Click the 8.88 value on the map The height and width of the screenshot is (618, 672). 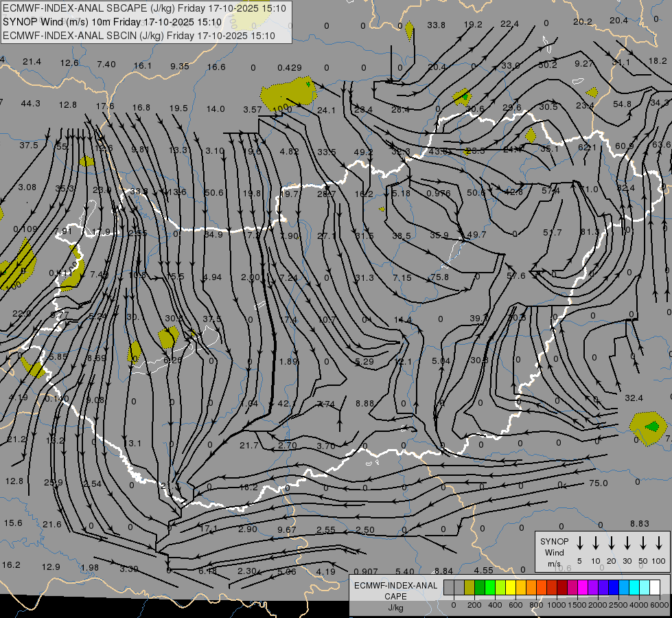pos(364,403)
